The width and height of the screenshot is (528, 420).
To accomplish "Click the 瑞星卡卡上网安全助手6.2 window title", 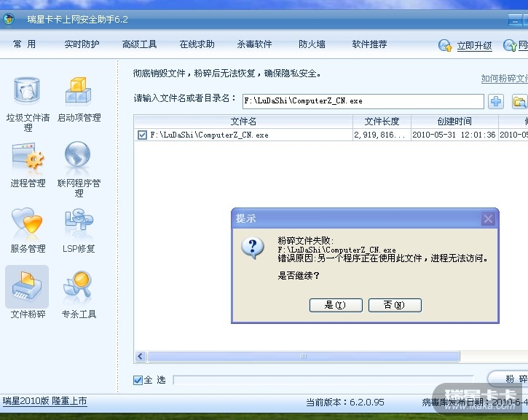I will (x=77, y=19).
